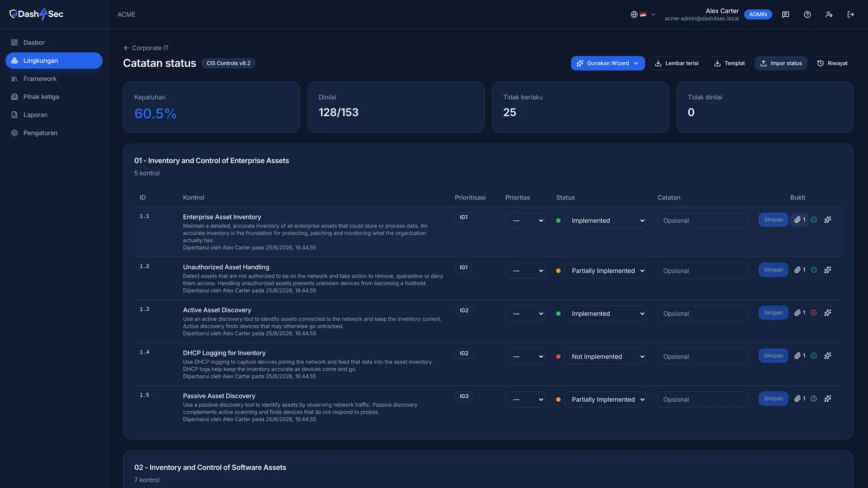Image resolution: width=868 pixels, height=488 pixels.
Task: Click Simpan button for control 1.5
Action: 773,399
